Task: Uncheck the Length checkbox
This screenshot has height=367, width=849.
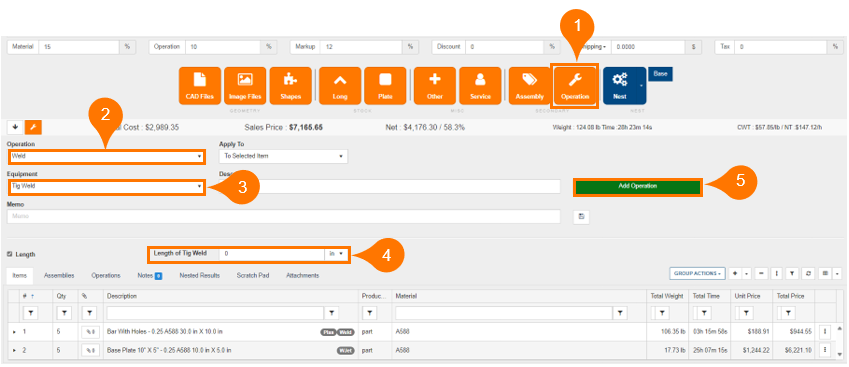Action: [x=10, y=254]
